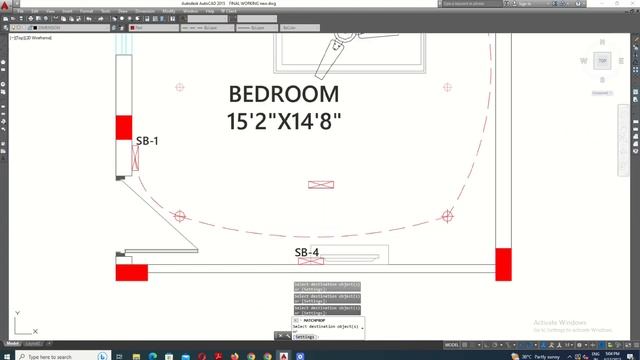Open the ByLayer lineweight dropdown

(257, 28)
